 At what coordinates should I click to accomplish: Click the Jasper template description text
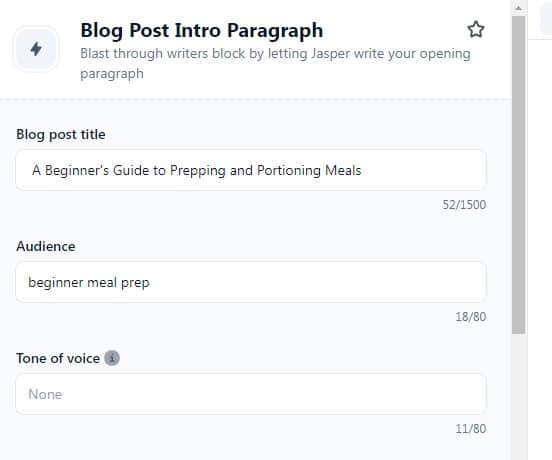coord(275,64)
